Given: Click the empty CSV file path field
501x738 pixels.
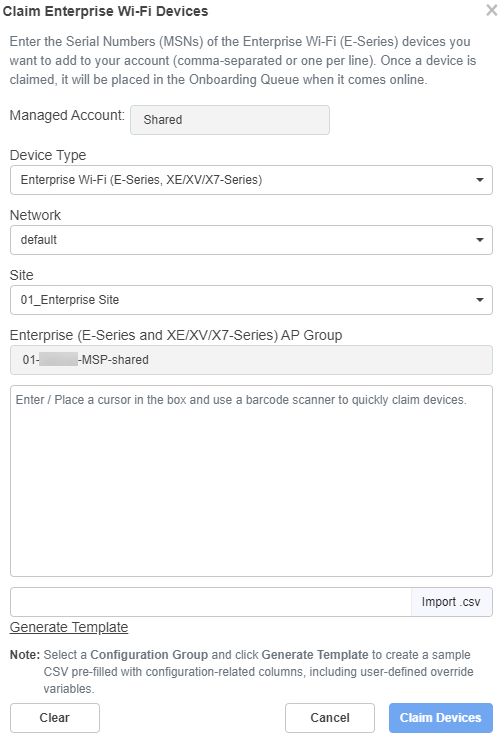Looking at the screenshot, I should [x=211, y=602].
